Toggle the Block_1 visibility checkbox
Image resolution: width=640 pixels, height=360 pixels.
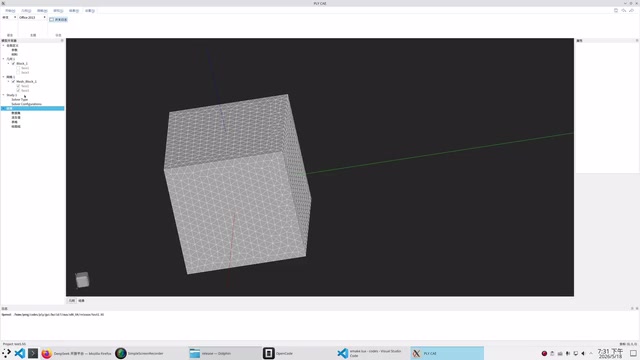pyautogui.click(x=13, y=64)
